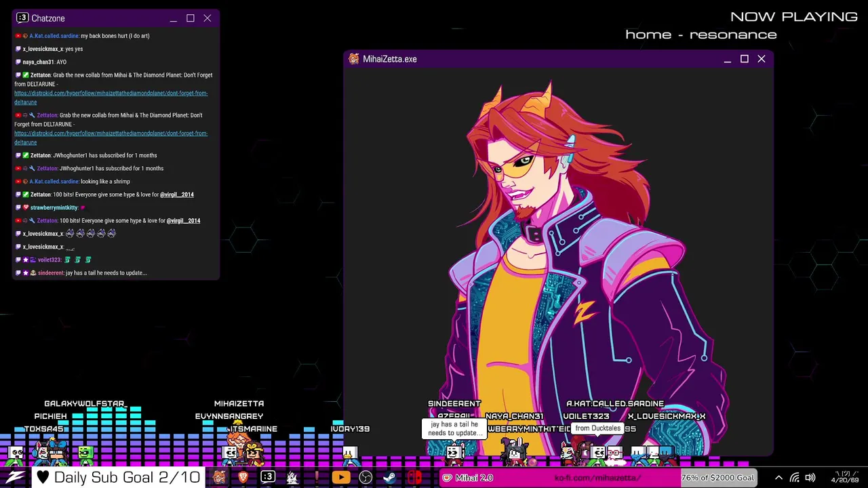
Task: Click A.Kat.called.sardine on 'my back bones hurt'
Action: click(x=54, y=36)
